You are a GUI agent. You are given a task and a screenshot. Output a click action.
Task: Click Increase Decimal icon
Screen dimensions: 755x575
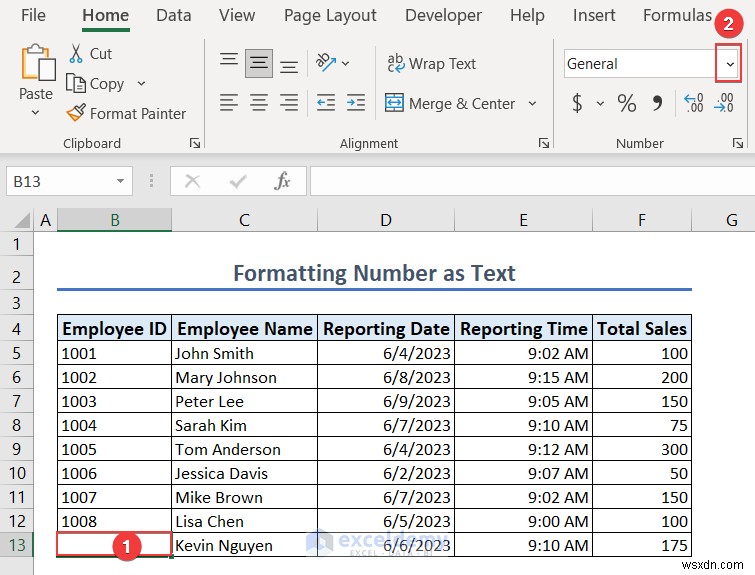tap(693, 103)
